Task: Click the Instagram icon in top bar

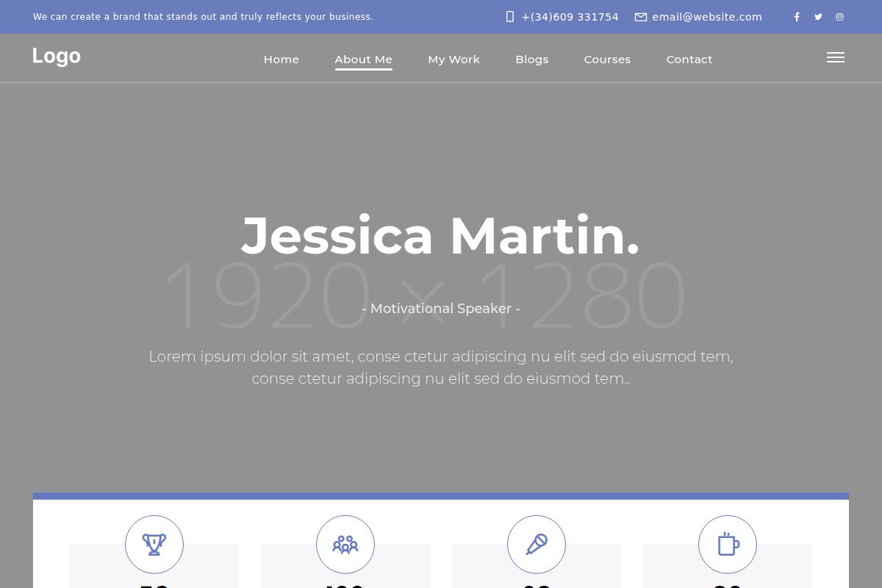Action: (x=839, y=17)
